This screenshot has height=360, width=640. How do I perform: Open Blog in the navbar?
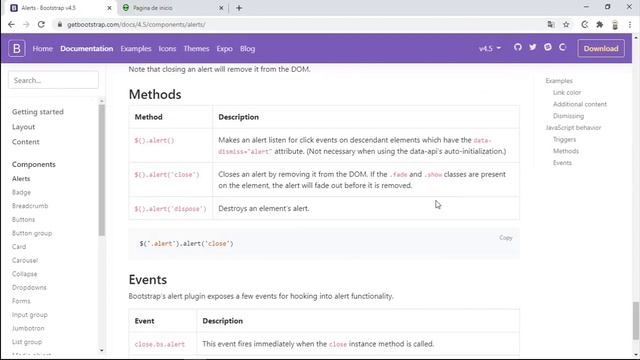[247, 49]
